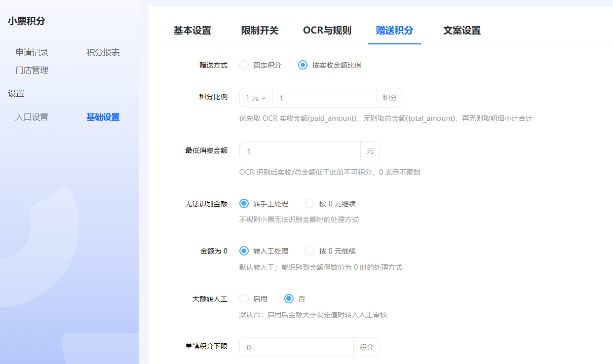Viewport: 613px width, 364px height.
Task: Choose the 按实收金额比例 radio option
Action: click(x=330, y=65)
